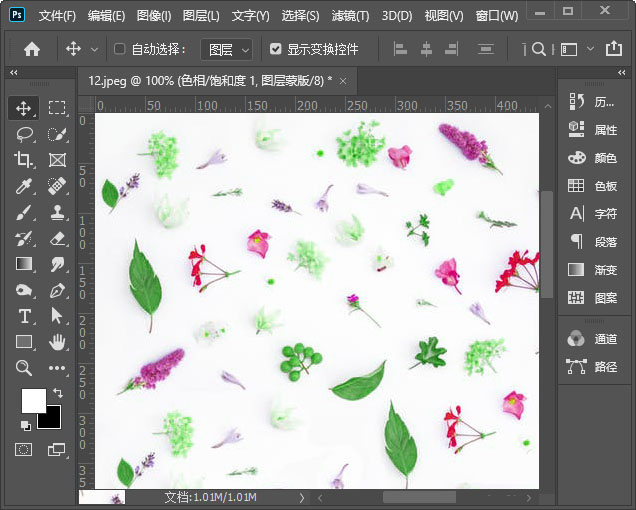
Task: Open the 历史记录 history panel
Action: (x=594, y=102)
